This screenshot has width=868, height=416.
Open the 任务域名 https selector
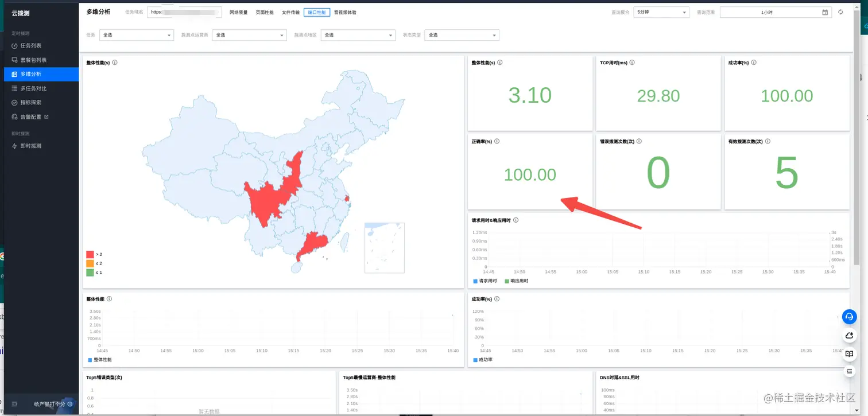[184, 12]
